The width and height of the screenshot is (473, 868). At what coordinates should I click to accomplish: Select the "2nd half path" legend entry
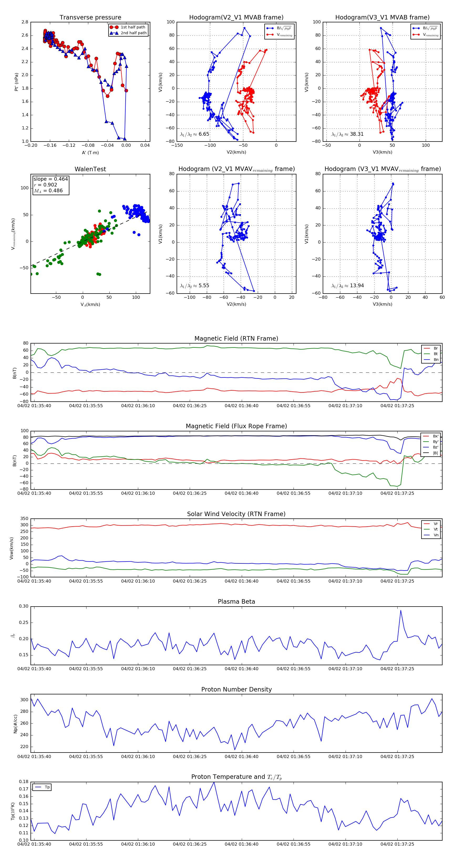point(128,33)
